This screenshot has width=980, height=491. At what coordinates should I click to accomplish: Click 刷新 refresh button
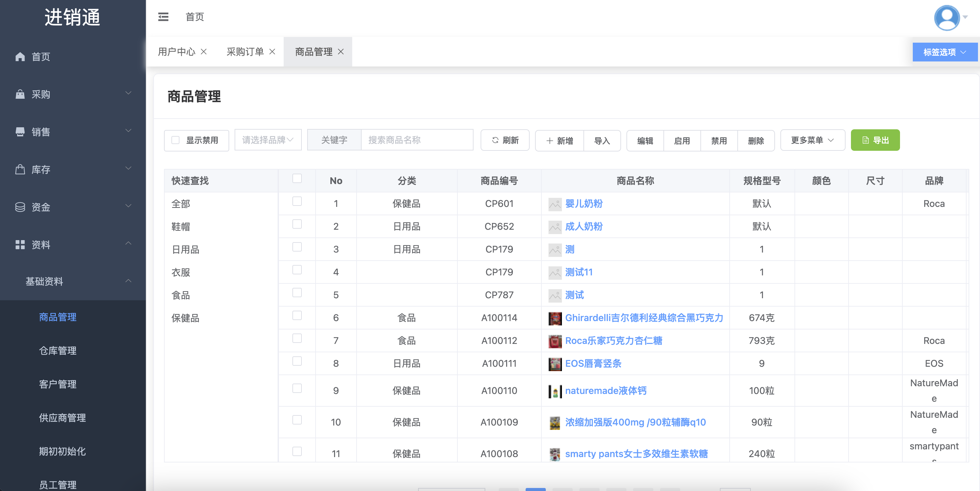click(x=505, y=140)
